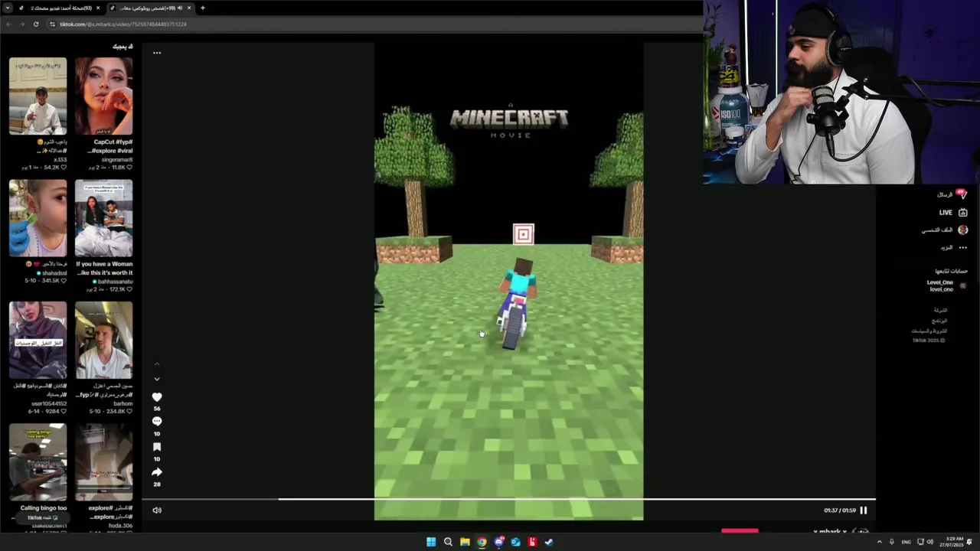
Task: Open the CapCut #fyp recommended video thumbnail
Action: [103, 96]
